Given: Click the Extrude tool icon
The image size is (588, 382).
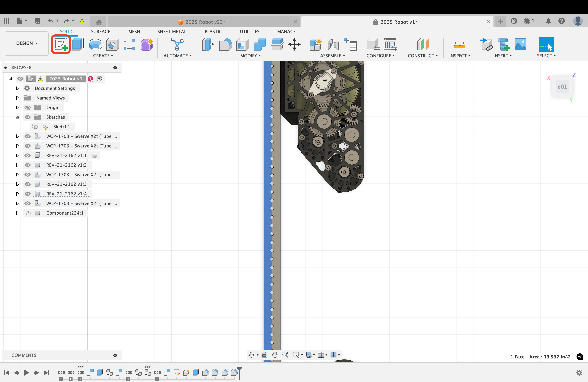Looking at the screenshot, I should click(78, 44).
